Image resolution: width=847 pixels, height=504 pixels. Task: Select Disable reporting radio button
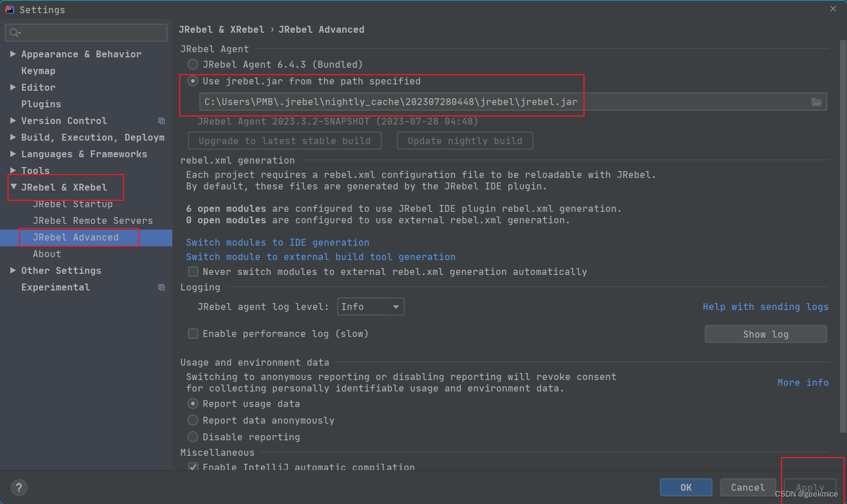193,437
